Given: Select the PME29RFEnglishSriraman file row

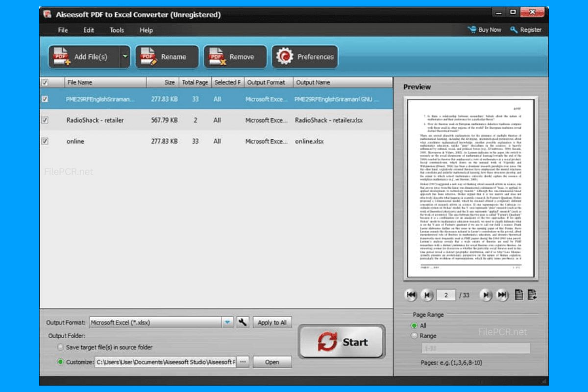Looking at the screenshot, I should click(x=216, y=99).
